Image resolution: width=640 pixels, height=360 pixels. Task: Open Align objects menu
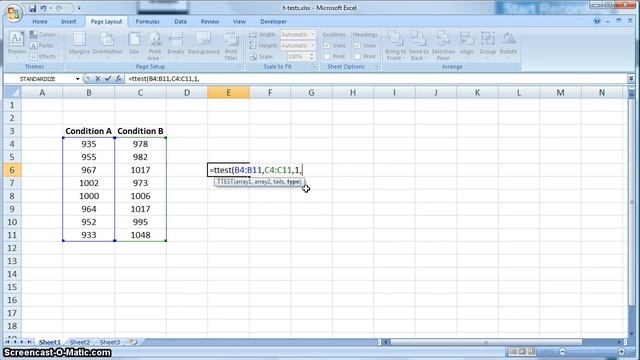[x=467, y=44]
